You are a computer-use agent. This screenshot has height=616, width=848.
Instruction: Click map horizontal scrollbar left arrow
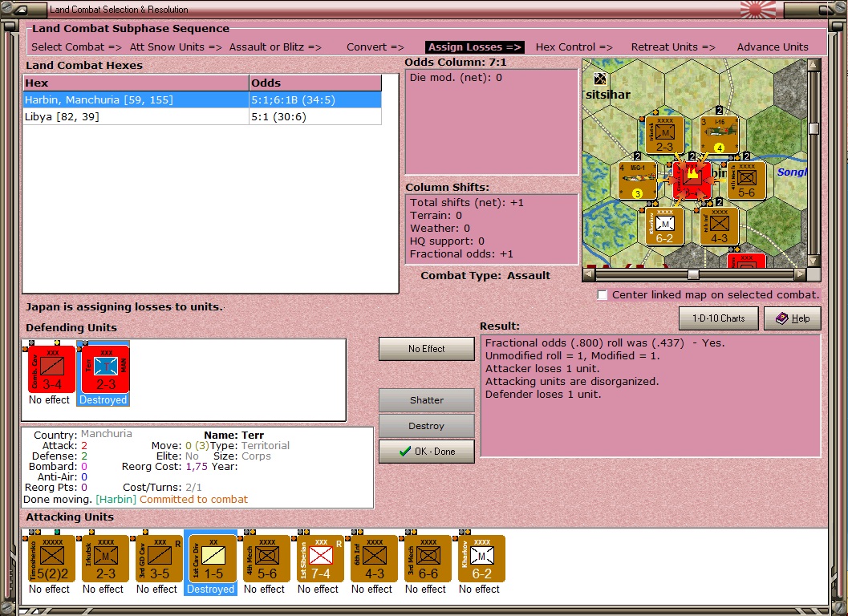coord(589,275)
